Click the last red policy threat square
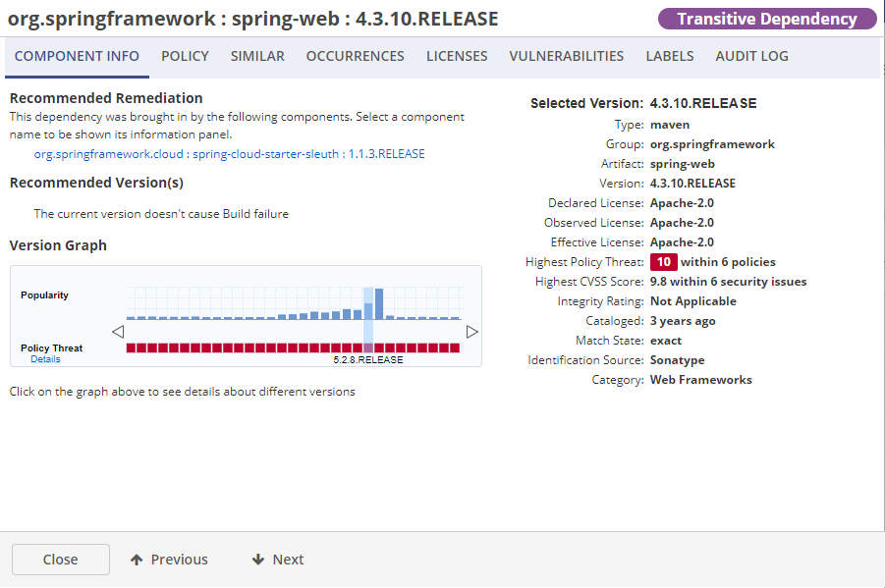The width and height of the screenshot is (885, 588). (x=455, y=348)
